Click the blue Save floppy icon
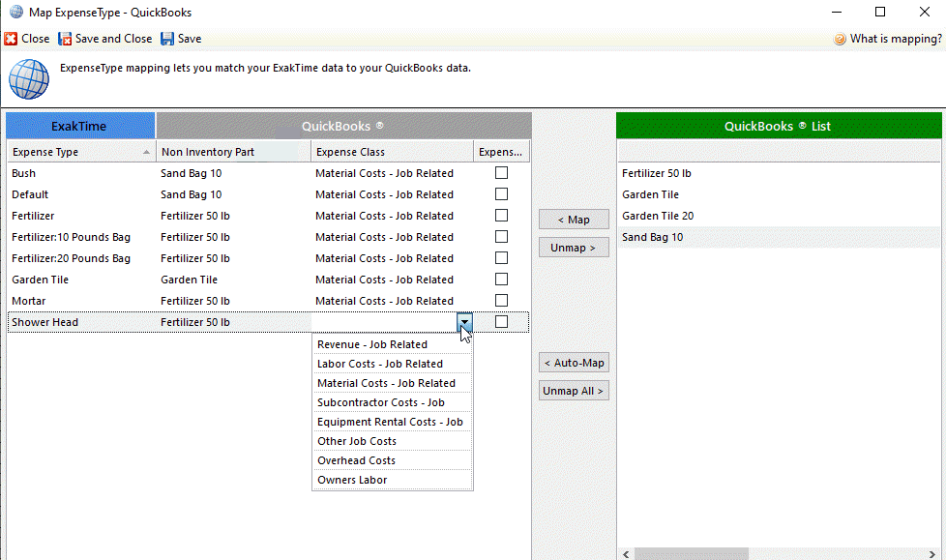The width and height of the screenshot is (946, 560). coord(167,39)
